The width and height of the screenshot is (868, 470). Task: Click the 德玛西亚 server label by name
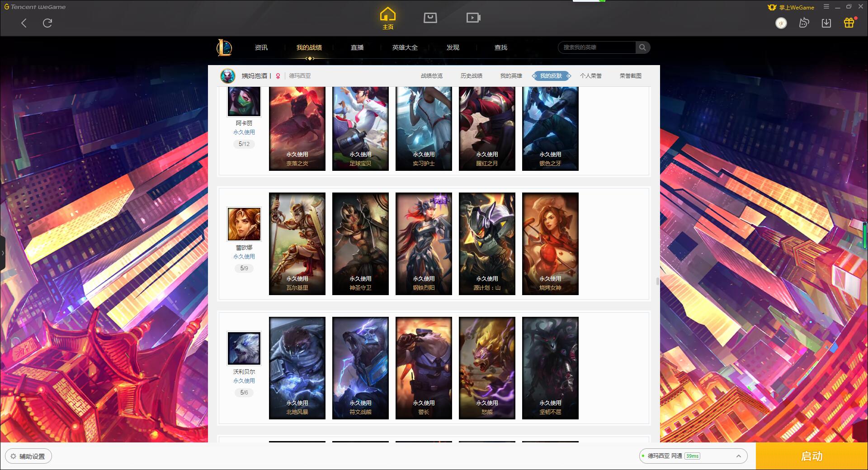[300, 76]
